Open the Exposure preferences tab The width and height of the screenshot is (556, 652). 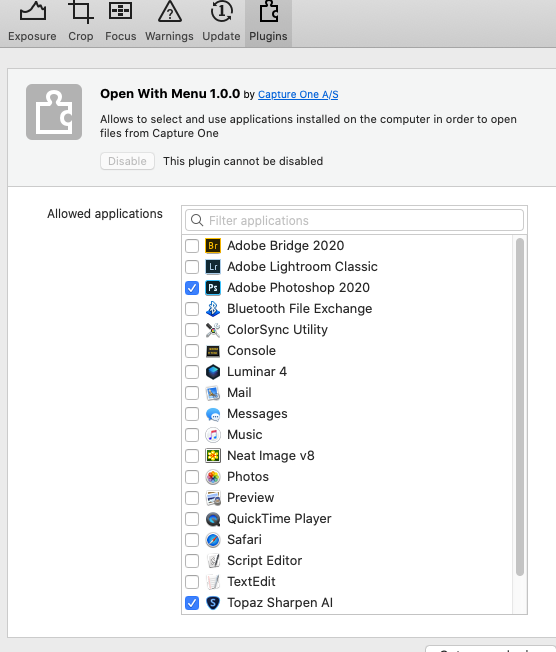pyautogui.click(x=32, y=23)
